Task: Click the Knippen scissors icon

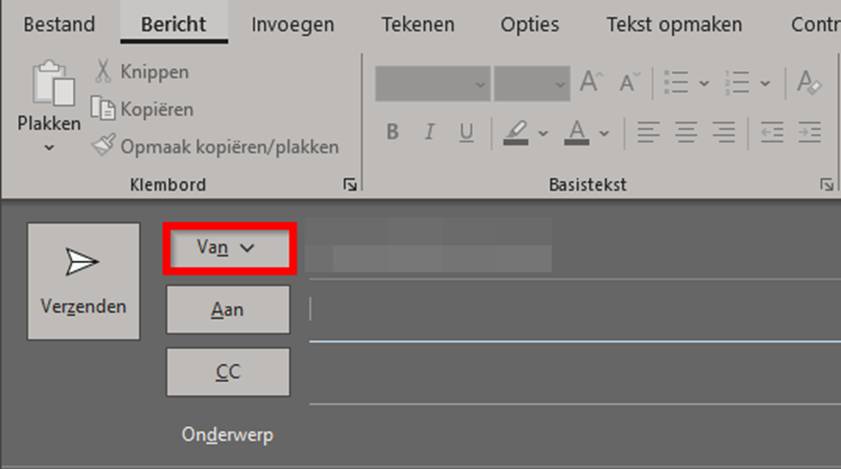Action: [x=103, y=72]
